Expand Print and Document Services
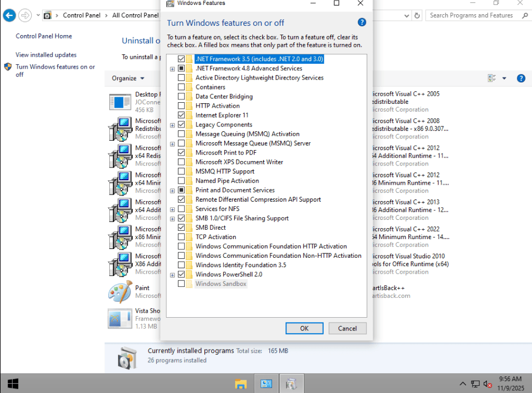This screenshot has width=532, height=393. 173,191
